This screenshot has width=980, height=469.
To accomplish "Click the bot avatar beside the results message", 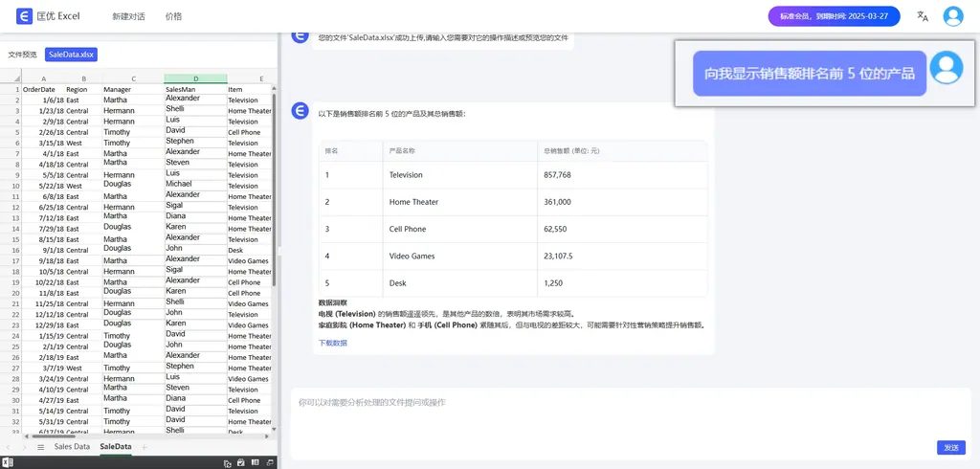I will [300, 110].
